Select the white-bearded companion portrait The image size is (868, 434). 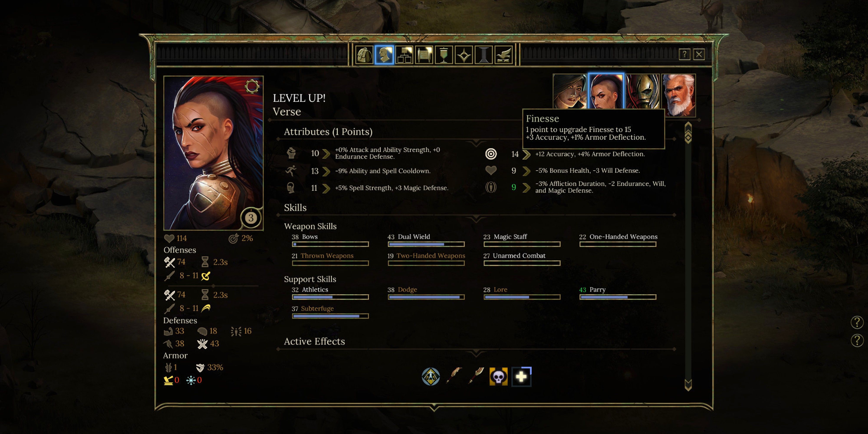pyautogui.click(x=678, y=95)
